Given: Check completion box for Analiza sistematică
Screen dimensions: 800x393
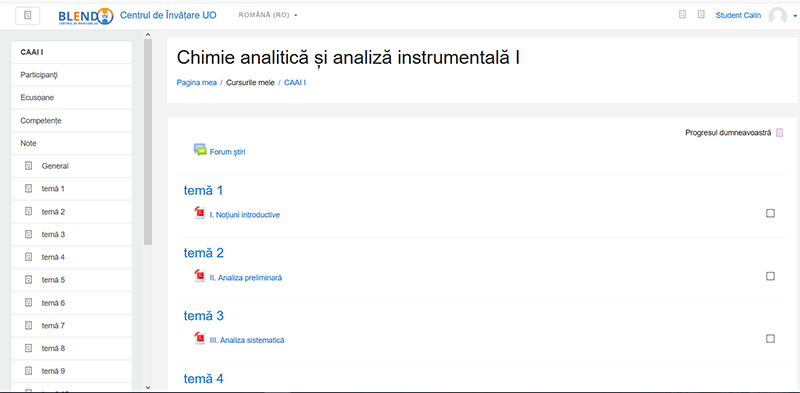Looking at the screenshot, I should (x=770, y=339).
